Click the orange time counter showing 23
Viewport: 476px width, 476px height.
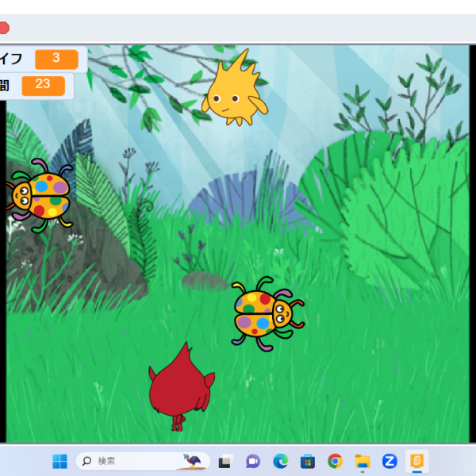click(x=43, y=85)
